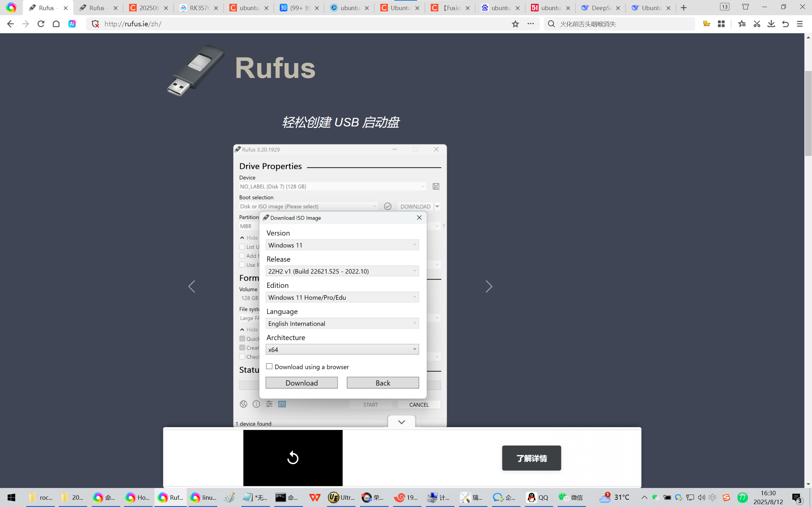Save drive properties using the disk icon
Image resolution: width=812 pixels, height=507 pixels.
[436, 186]
